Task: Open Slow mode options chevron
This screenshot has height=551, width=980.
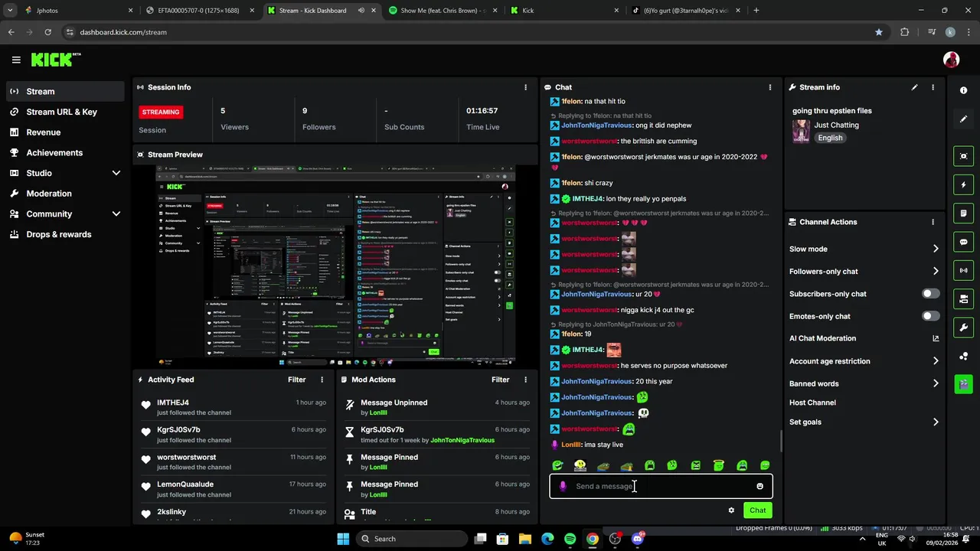Action: 936,249
